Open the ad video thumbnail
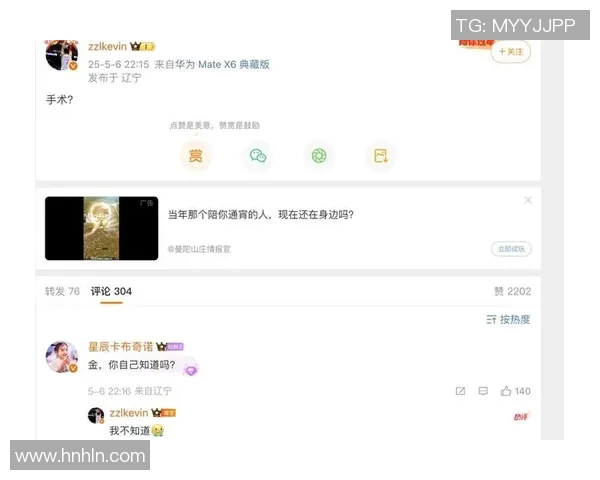 pyautogui.click(x=101, y=229)
